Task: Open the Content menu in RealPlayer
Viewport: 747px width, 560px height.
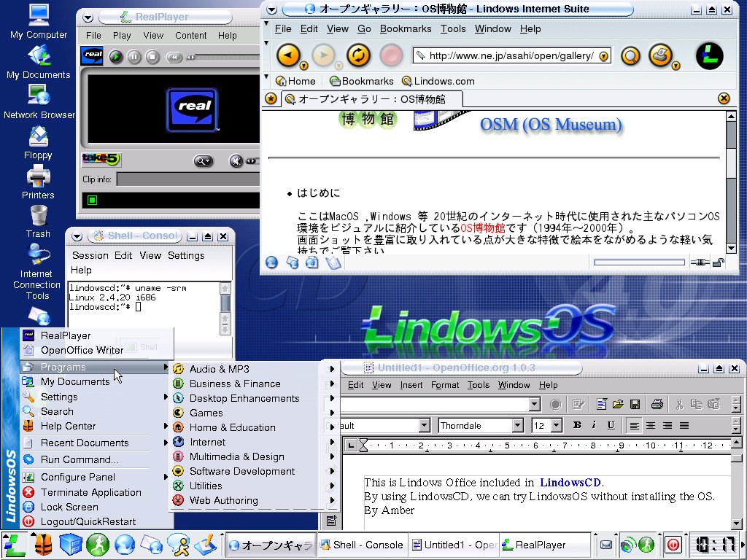Action: click(x=190, y=35)
